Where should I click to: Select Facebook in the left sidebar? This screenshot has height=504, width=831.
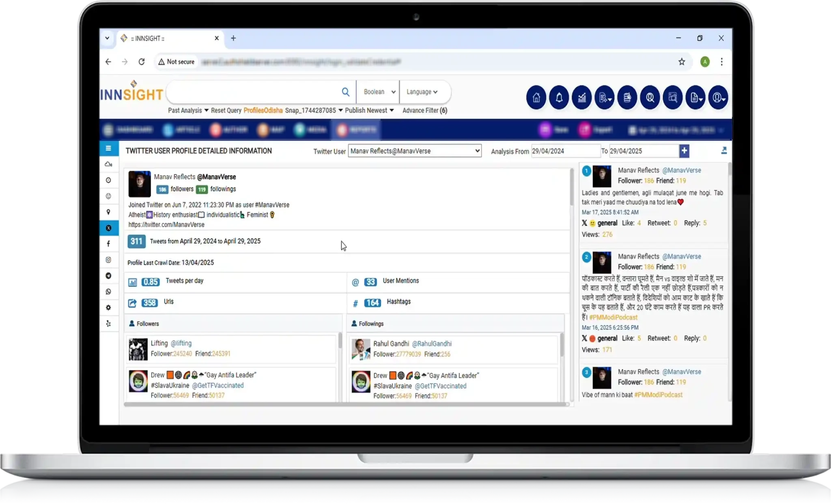point(108,244)
